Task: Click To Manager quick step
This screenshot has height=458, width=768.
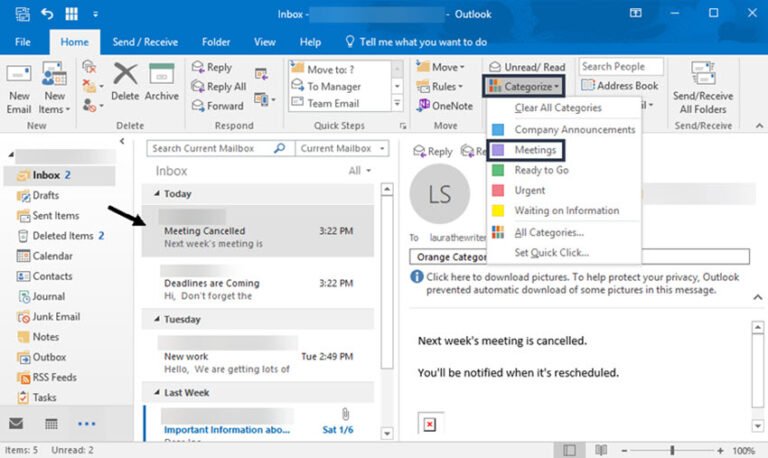Action: [x=326, y=86]
